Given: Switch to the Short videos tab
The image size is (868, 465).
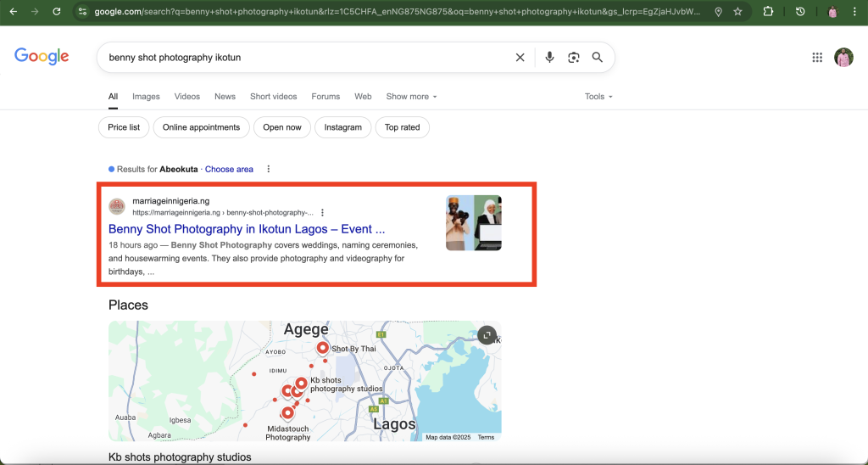Looking at the screenshot, I should (274, 97).
